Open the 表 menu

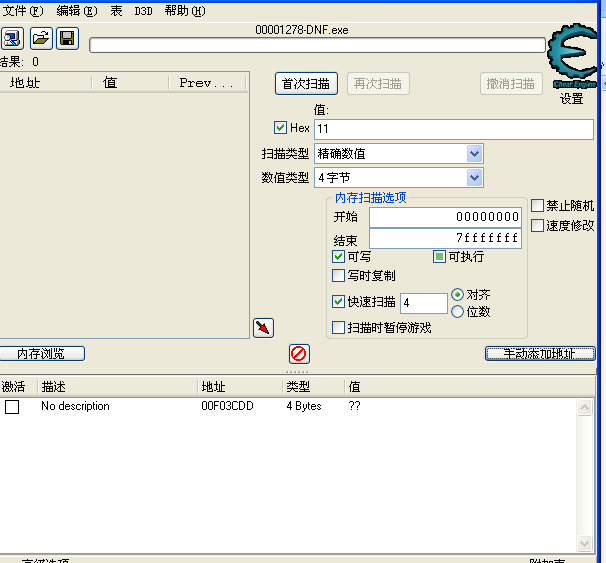pos(116,11)
